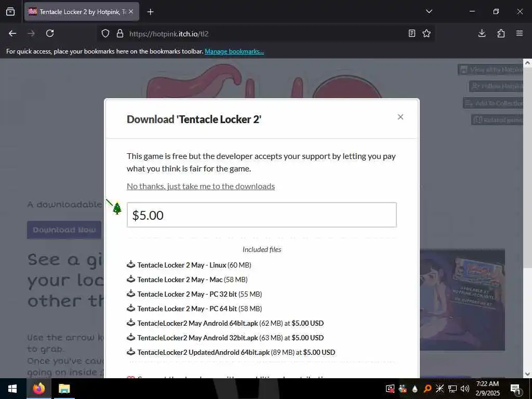Image resolution: width=532 pixels, height=399 pixels.
Task: Close the download dialog with the X
Action: (x=401, y=117)
